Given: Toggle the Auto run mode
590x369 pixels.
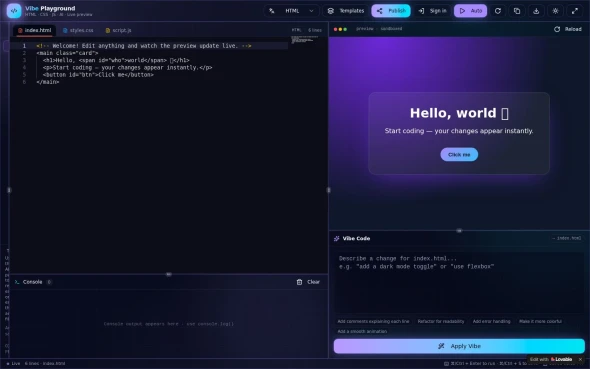Looking at the screenshot, I should pos(470,11).
